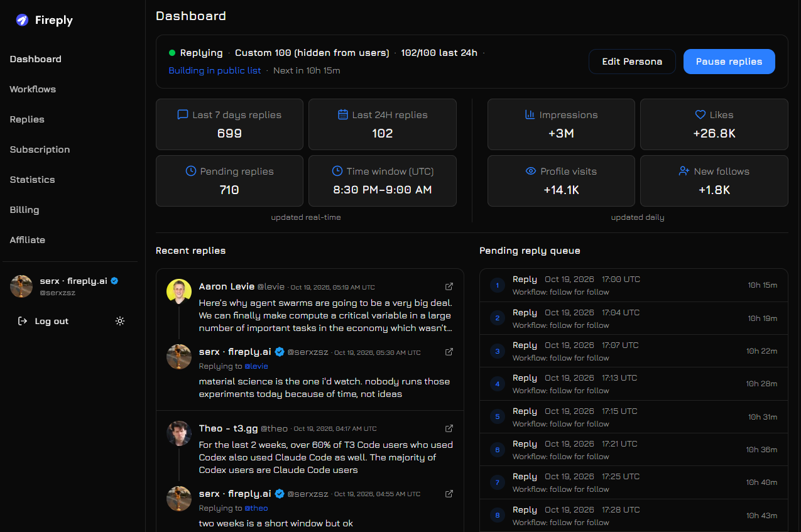This screenshot has width=801, height=532.
Task: Click the Custom 100 (hidden from users) text
Action: coord(312,53)
